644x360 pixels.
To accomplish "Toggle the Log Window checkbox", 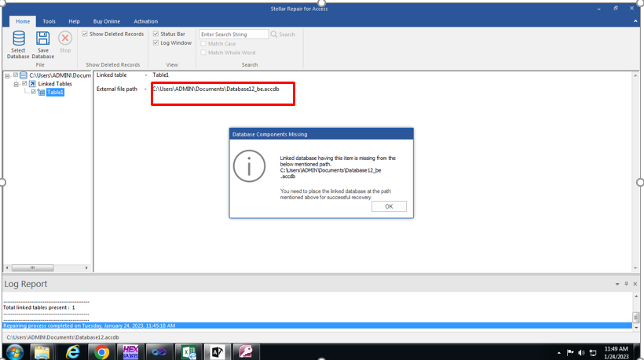I will click(156, 42).
